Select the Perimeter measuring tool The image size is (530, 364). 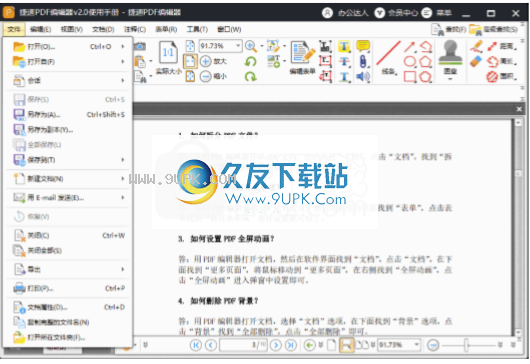coord(502,62)
